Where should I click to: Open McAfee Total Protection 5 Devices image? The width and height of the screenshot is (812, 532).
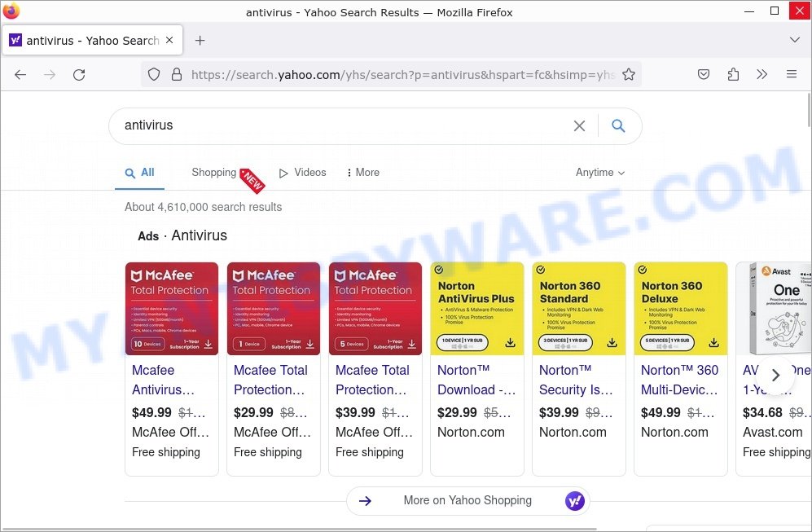click(375, 309)
